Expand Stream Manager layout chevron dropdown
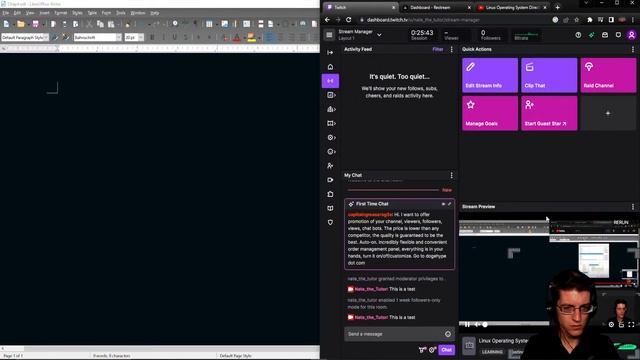This screenshot has width=640, height=360. click(379, 35)
